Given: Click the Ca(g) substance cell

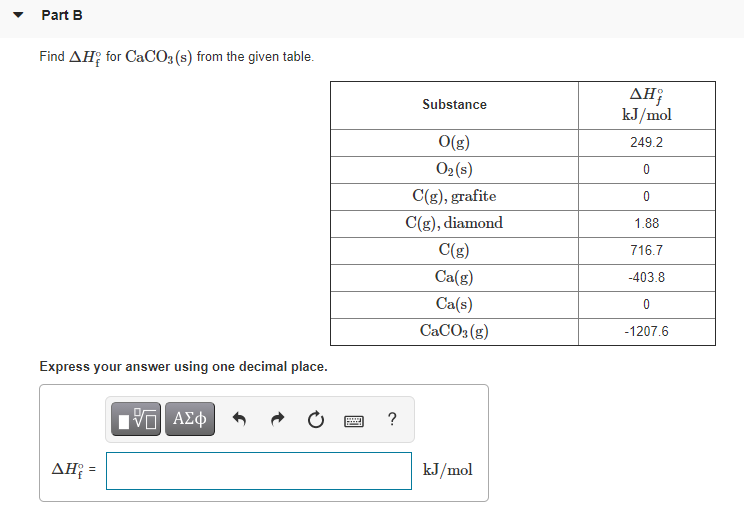Looking at the screenshot, I should [x=454, y=278].
